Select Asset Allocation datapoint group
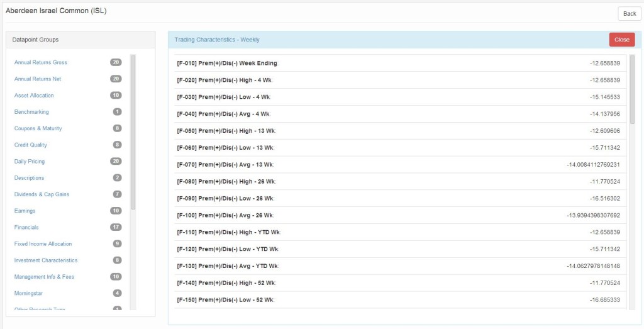The image size is (644, 329). (34, 95)
